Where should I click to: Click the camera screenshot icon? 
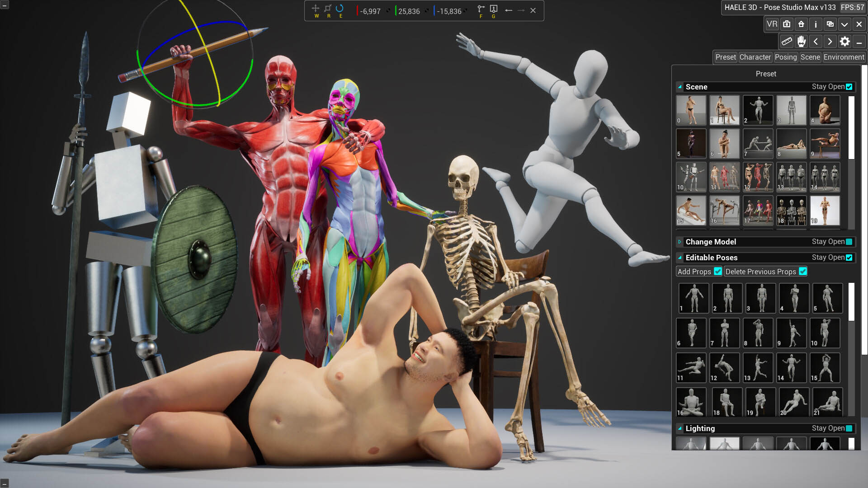(787, 24)
